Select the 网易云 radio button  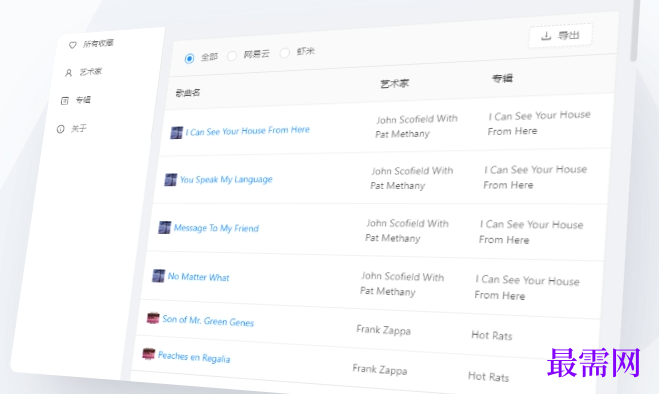pos(232,56)
